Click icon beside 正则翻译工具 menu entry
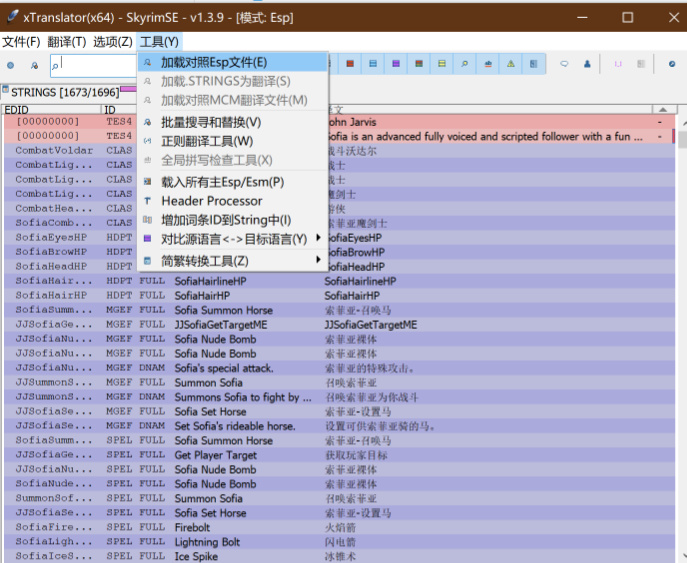The height and width of the screenshot is (563, 687). click(x=148, y=141)
